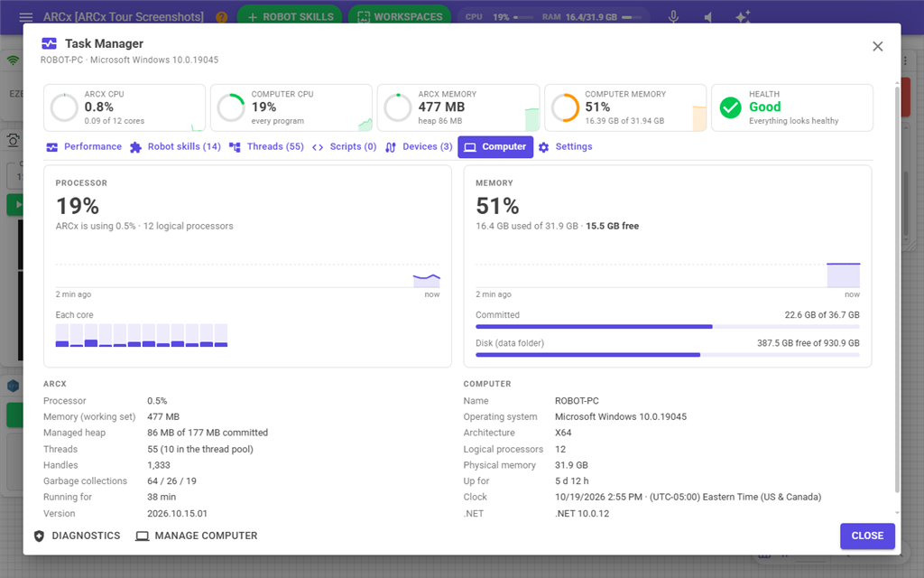
Task: Click the Disk (data folder) progress bar
Action: 668,354
